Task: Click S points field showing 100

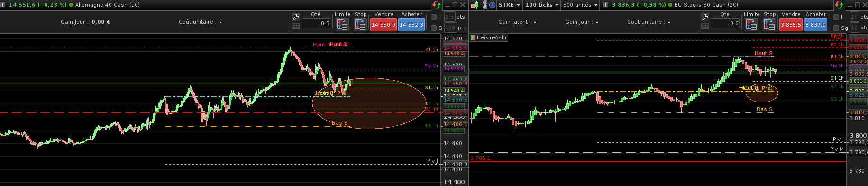Action: [450, 28]
